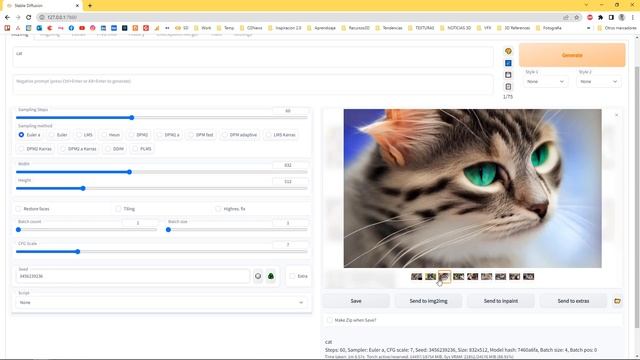Toggle the Extra seed checkbox

[292, 276]
